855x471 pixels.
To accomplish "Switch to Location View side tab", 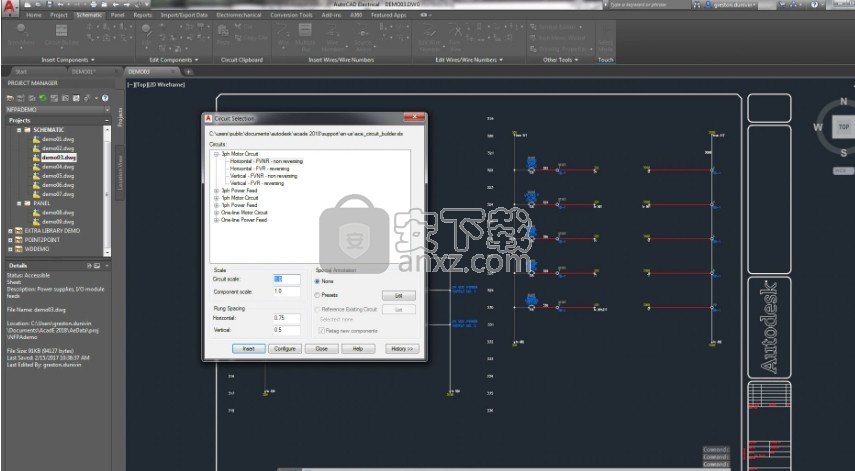I will (x=120, y=172).
